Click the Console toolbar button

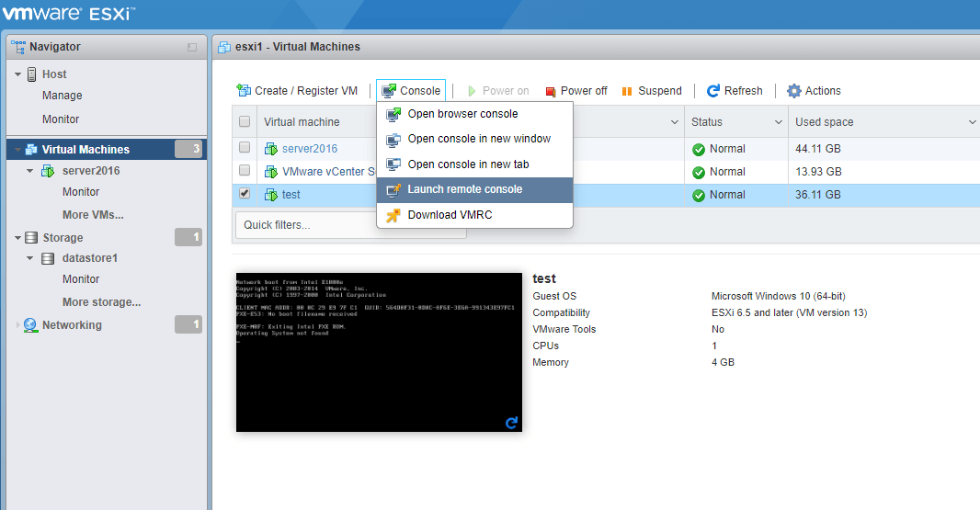[411, 91]
